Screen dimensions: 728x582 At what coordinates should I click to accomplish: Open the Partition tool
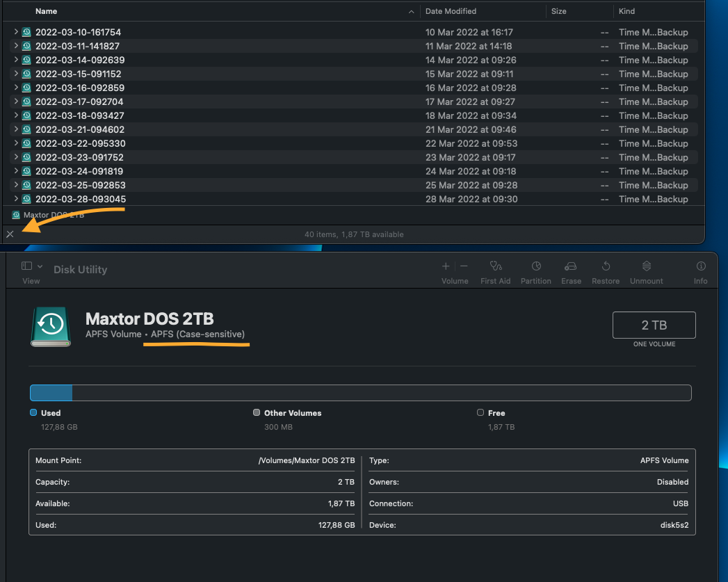536,266
